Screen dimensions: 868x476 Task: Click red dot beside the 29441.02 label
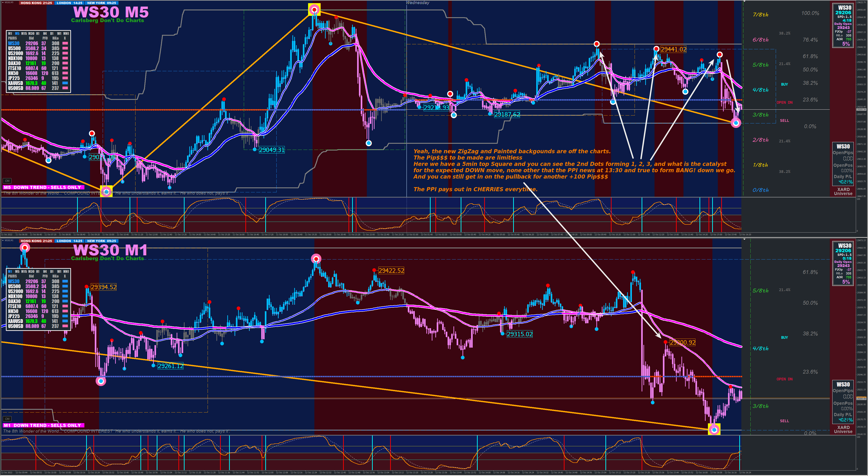point(656,49)
